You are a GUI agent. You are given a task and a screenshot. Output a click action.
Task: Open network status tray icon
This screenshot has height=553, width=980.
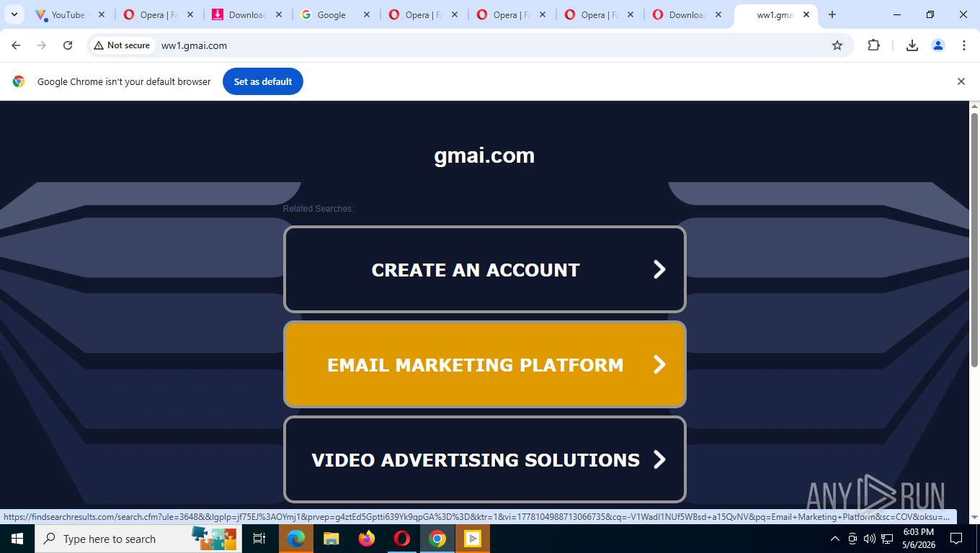pos(887,539)
